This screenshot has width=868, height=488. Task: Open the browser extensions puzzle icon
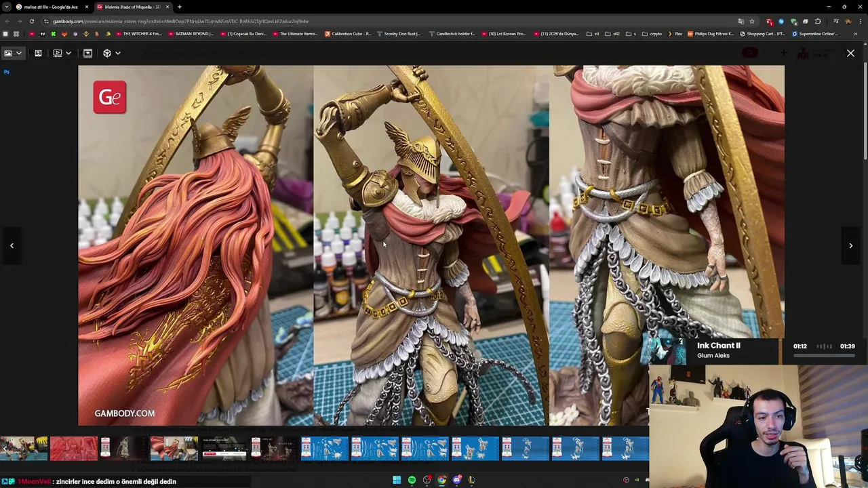pyautogui.click(x=818, y=21)
